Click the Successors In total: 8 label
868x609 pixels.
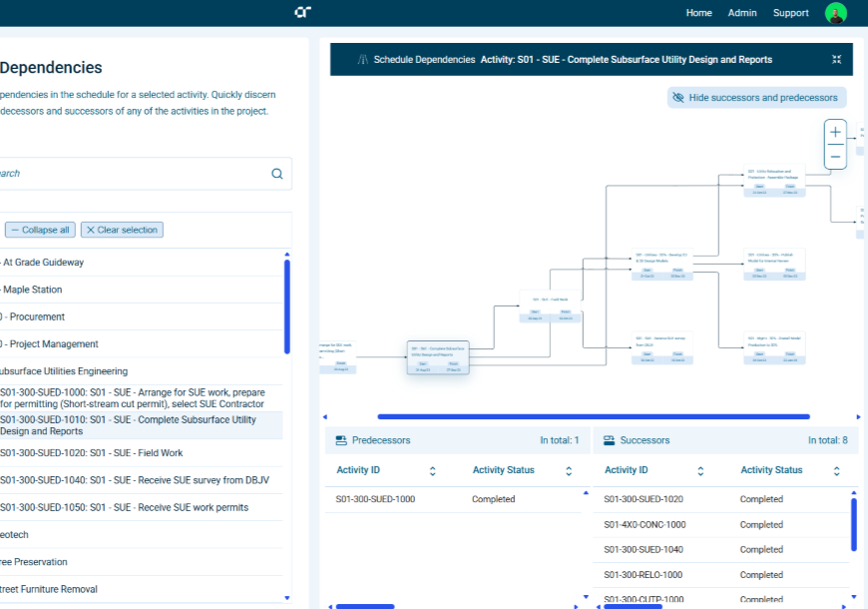tap(827, 440)
